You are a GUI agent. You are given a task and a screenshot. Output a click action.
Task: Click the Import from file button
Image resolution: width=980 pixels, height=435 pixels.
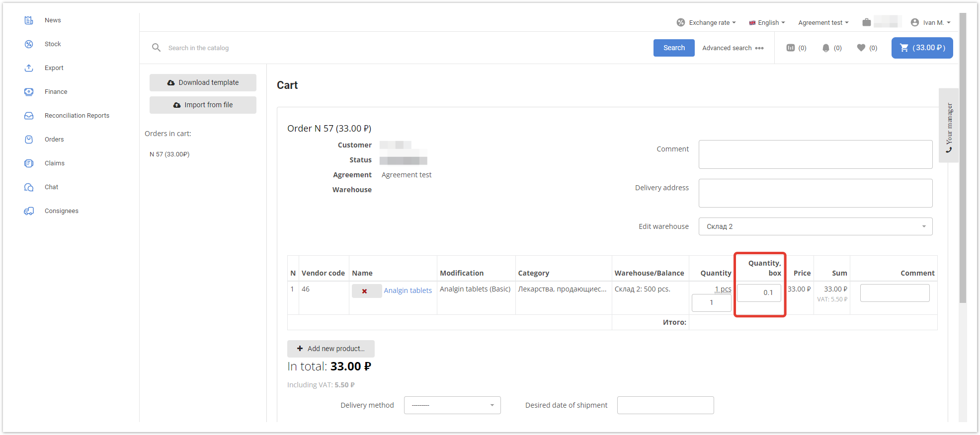click(203, 105)
